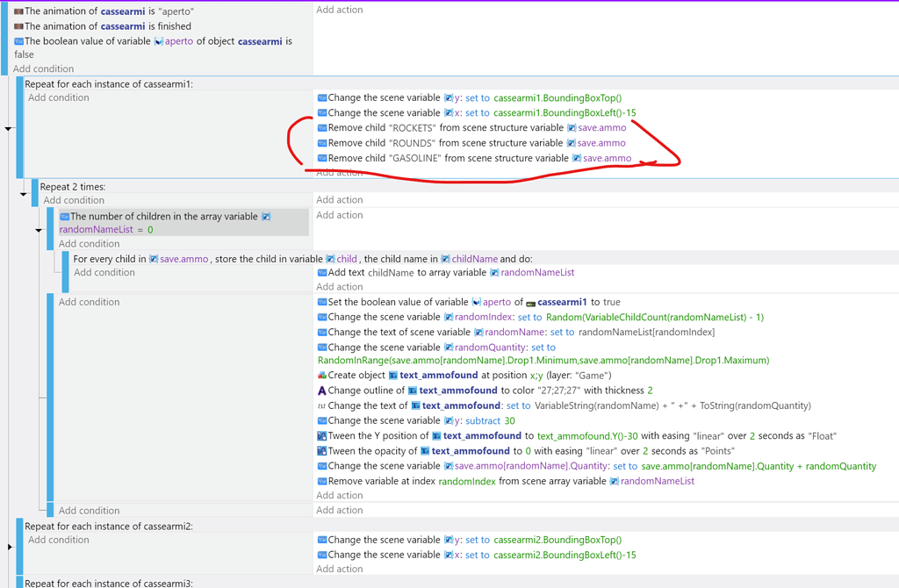
Task: Click the icon of "number of children" condition
Action: [x=64, y=217]
